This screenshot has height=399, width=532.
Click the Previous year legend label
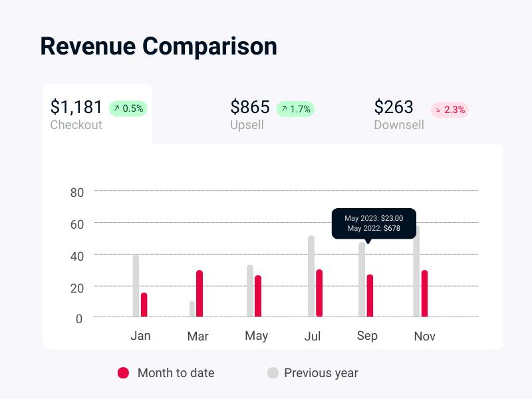coord(321,373)
